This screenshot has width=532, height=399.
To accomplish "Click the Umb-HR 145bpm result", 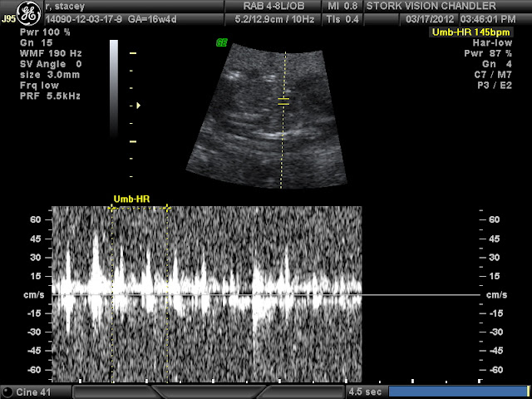I will [x=471, y=32].
